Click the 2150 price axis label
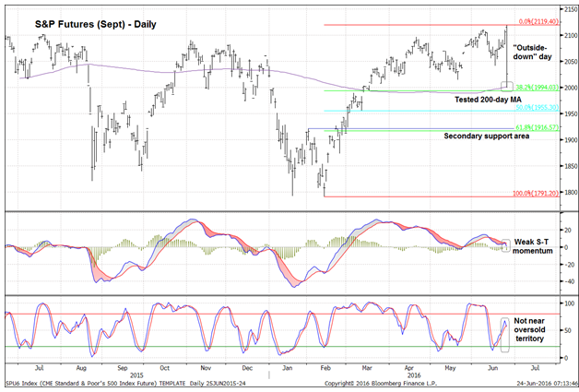This screenshot has width=579, height=392. click(570, 9)
